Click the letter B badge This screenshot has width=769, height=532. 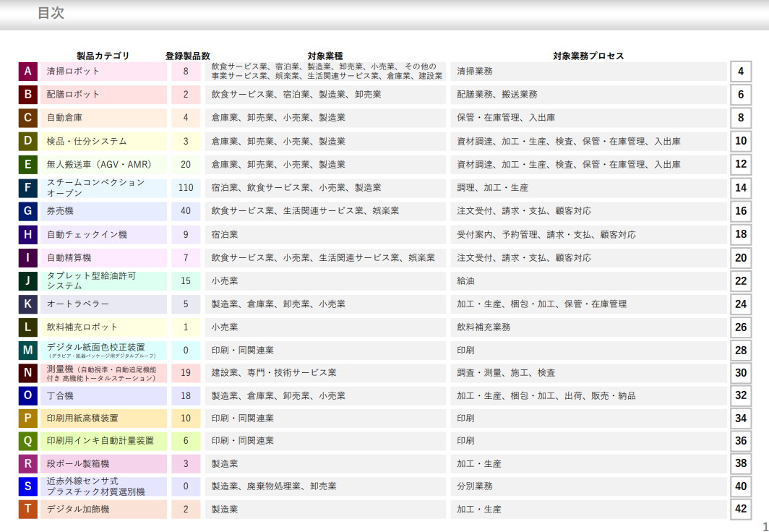pos(28,95)
